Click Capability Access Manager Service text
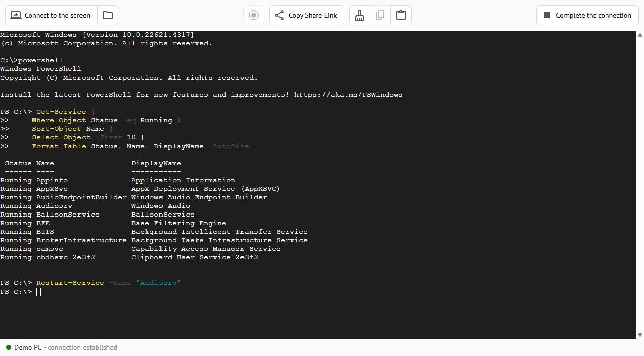Image resolution: width=644 pixels, height=356 pixels. point(206,249)
